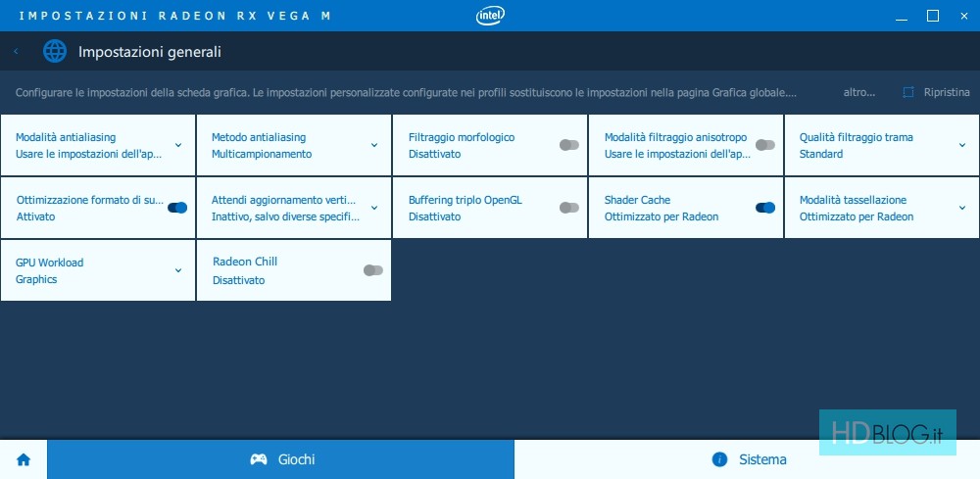The height and width of the screenshot is (479, 980).
Task: Click the Graphics value under GPU Workload
Action: point(36,279)
